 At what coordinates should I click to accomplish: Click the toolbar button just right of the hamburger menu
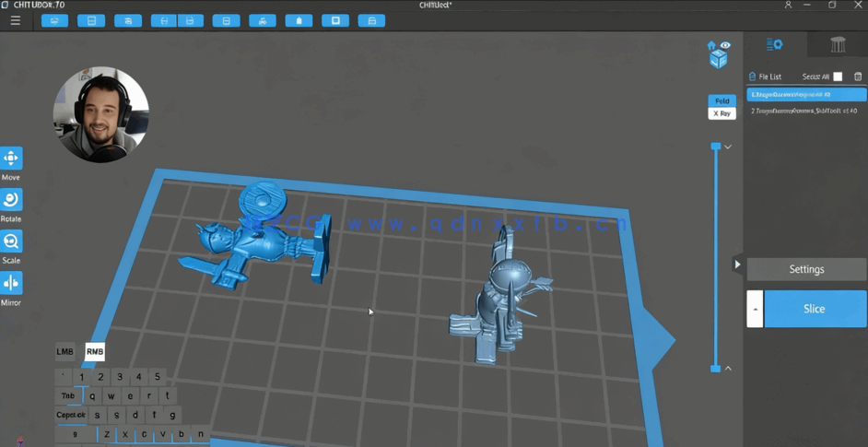pos(54,21)
